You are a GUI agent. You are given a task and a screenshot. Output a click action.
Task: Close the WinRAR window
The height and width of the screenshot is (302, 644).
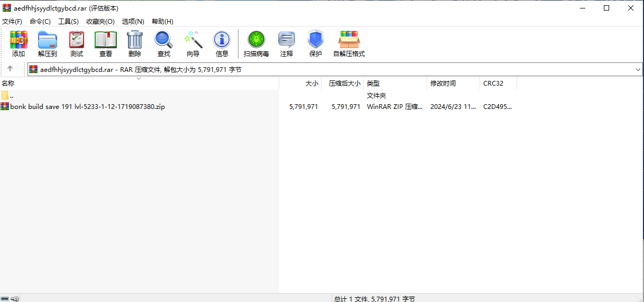pyautogui.click(x=631, y=8)
